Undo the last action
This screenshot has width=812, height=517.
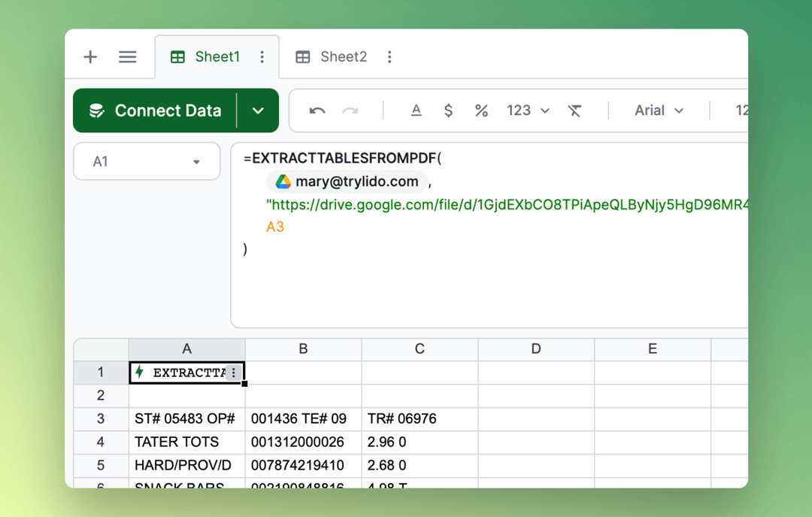tap(317, 111)
